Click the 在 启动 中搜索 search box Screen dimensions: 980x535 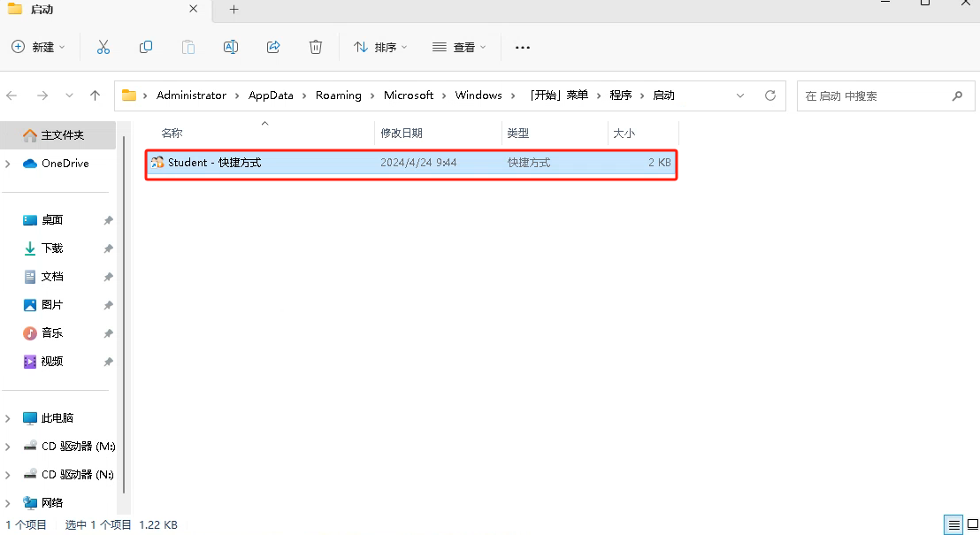876,96
